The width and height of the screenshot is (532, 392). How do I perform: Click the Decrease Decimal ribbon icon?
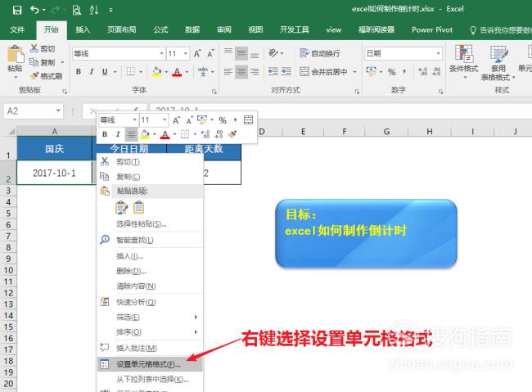[x=436, y=72]
